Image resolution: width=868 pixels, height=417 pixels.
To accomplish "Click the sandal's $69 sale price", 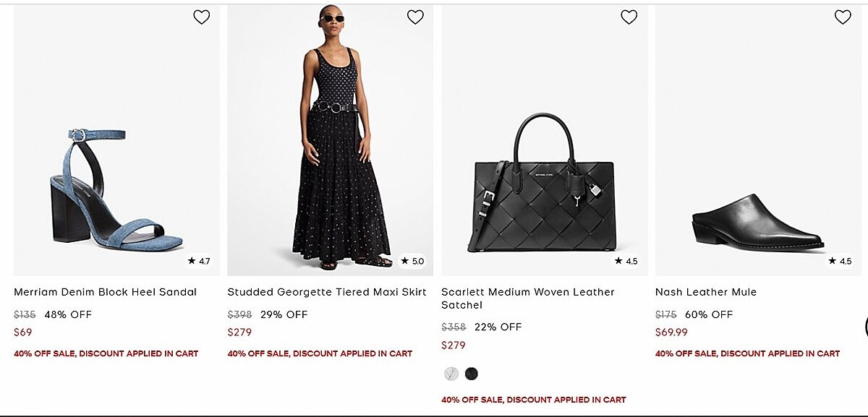I will point(23,332).
